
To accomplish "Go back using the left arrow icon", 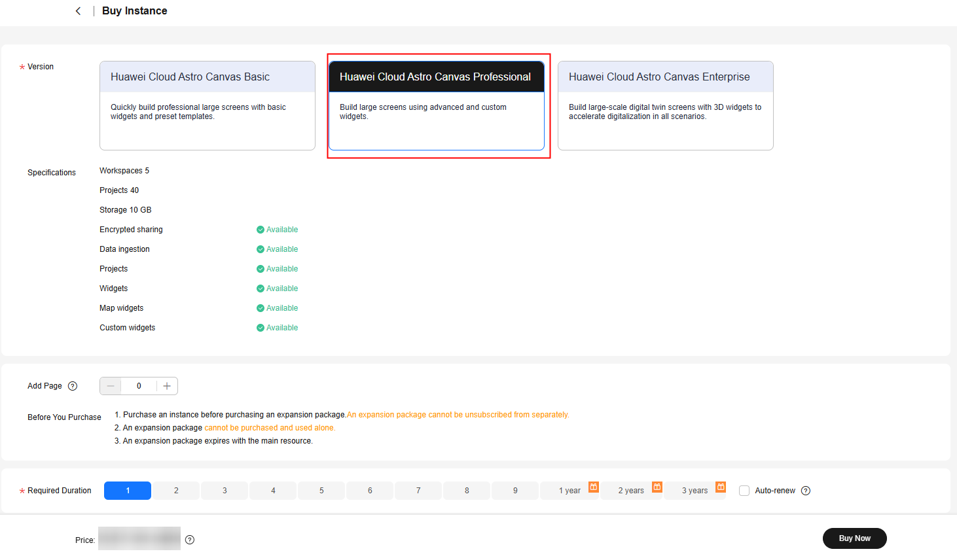I will pyautogui.click(x=78, y=11).
